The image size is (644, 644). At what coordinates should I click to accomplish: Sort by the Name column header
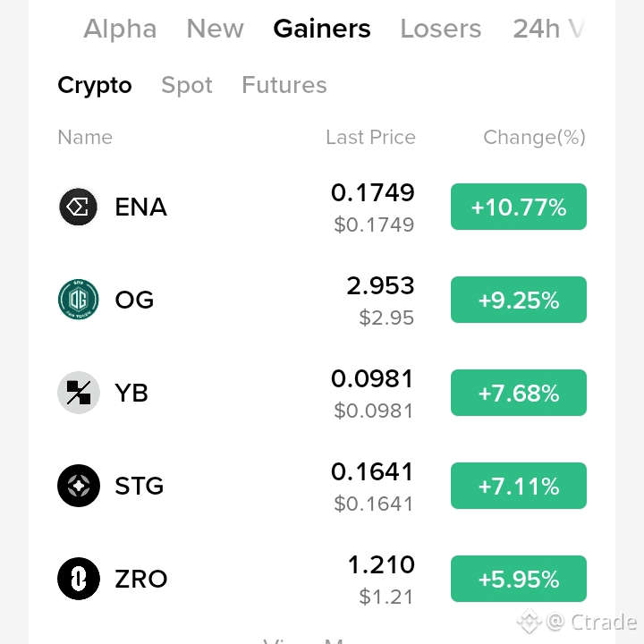pyautogui.click(x=85, y=137)
